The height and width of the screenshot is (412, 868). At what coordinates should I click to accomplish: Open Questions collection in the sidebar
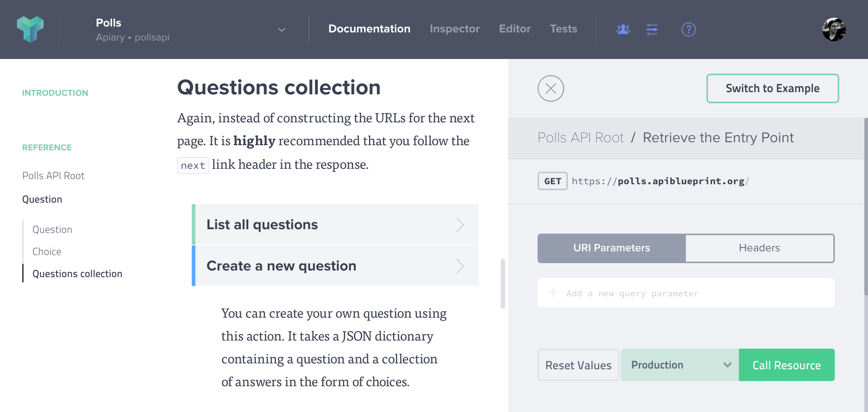(77, 273)
